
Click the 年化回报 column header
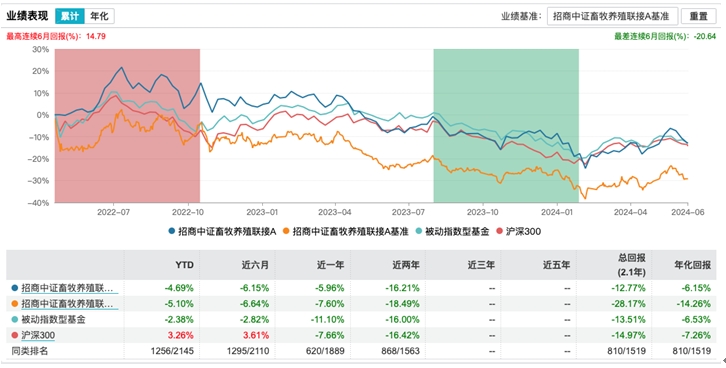click(x=693, y=265)
